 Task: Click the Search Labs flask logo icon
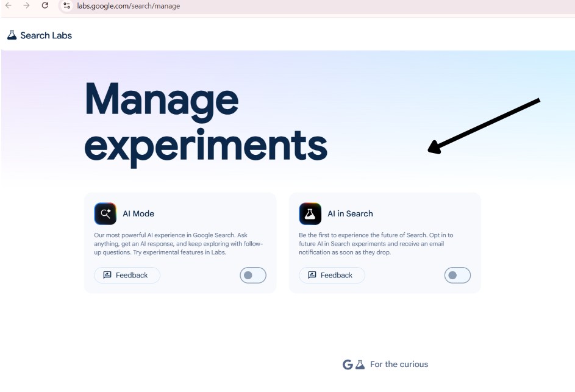coord(12,35)
